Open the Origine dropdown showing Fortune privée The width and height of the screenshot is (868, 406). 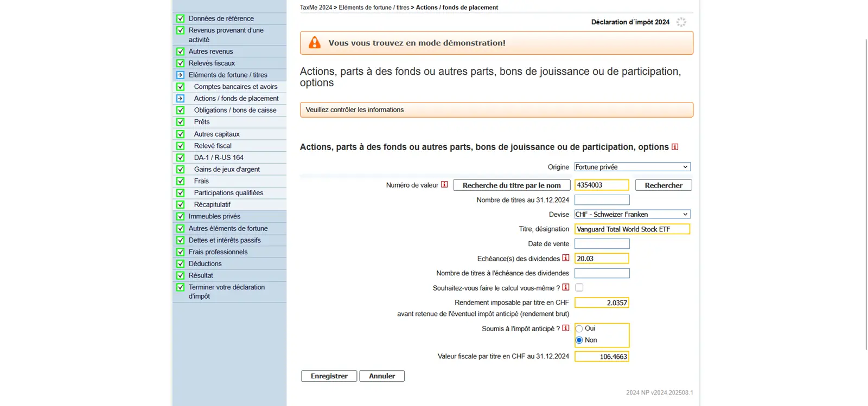tap(632, 167)
